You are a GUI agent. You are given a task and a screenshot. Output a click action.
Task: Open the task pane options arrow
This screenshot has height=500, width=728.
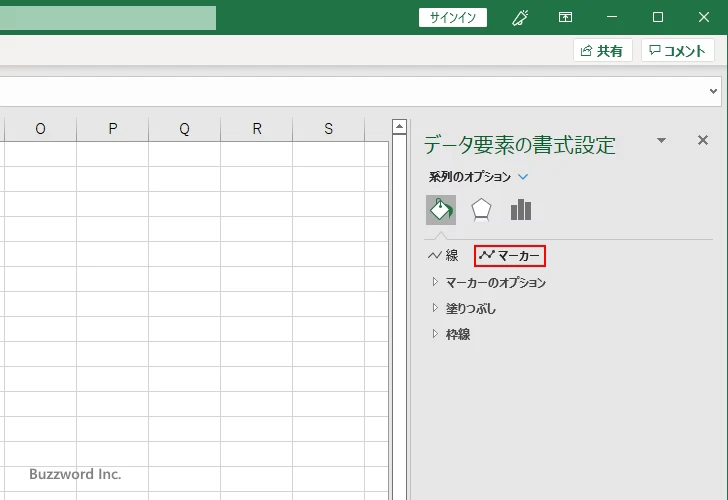[661, 141]
